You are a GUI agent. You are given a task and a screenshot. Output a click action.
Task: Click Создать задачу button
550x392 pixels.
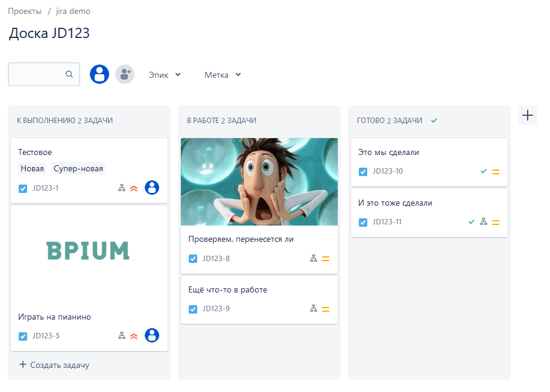(54, 365)
